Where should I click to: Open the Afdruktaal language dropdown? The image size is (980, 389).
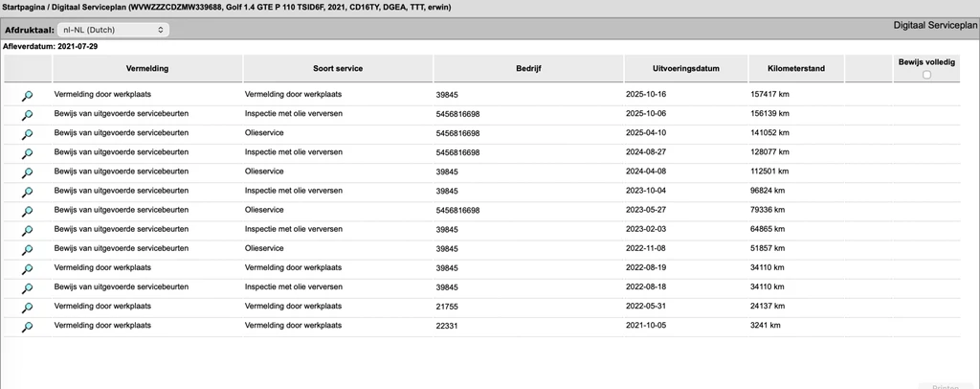(113, 30)
